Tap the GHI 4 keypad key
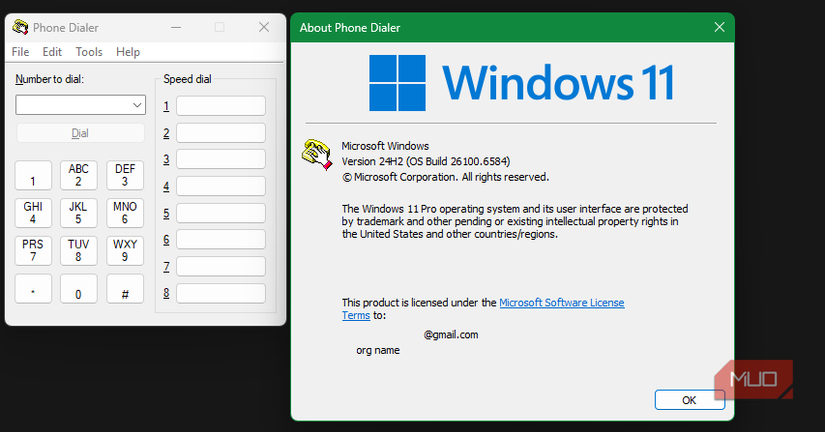Image resolution: width=825 pixels, height=432 pixels. [x=33, y=213]
